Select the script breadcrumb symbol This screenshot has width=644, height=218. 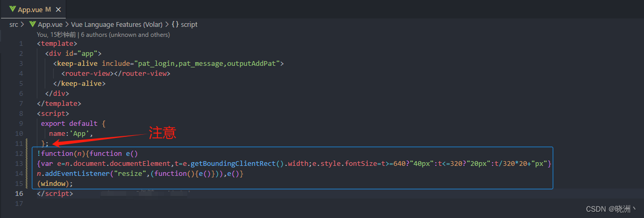tap(189, 24)
